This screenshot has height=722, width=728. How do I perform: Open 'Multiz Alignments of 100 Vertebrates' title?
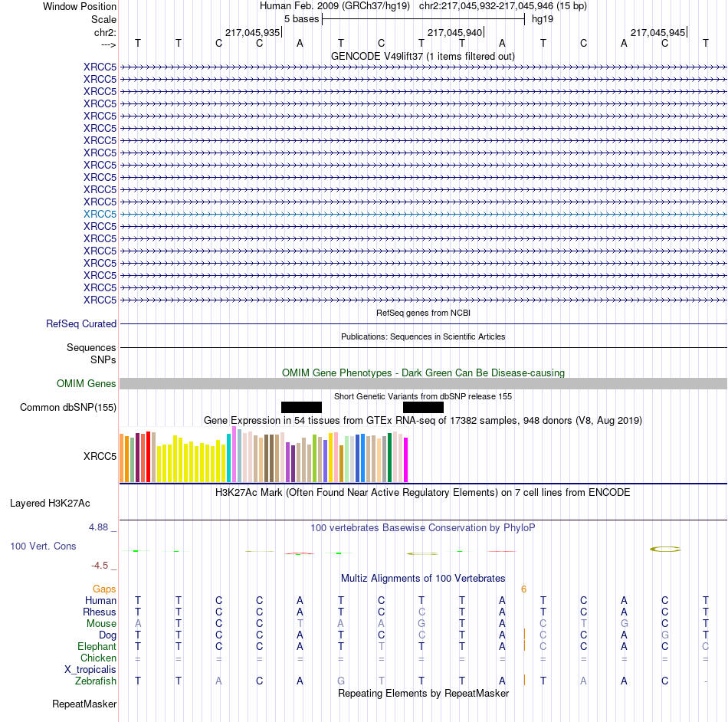[x=423, y=578]
